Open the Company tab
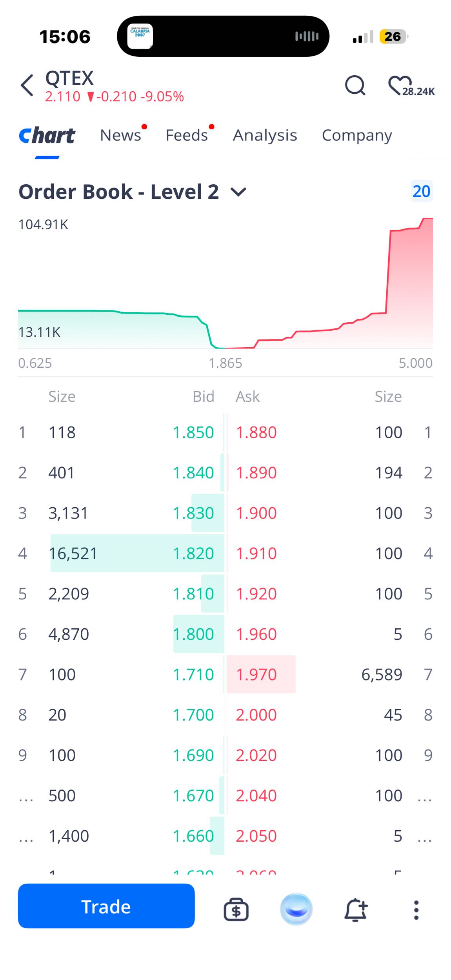The width and height of the screenshot is (451, 980). point(357,135)
